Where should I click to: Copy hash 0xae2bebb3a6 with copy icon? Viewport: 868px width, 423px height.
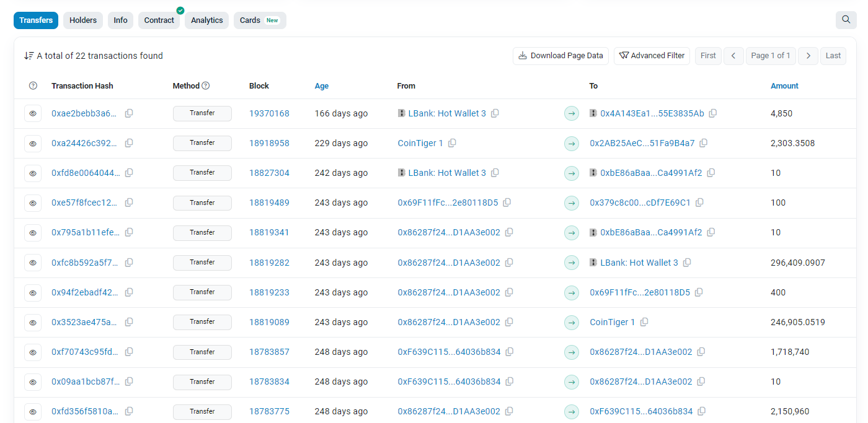click(129, 113)
